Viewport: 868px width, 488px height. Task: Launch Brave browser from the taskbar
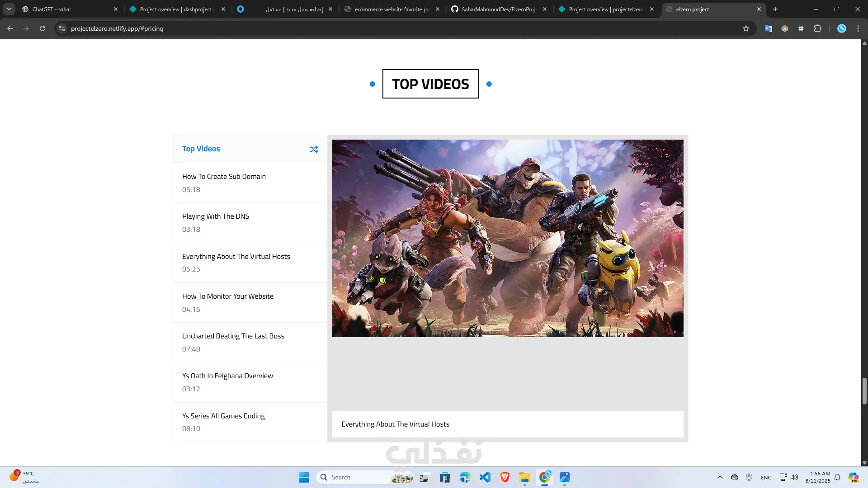[505, 477]
